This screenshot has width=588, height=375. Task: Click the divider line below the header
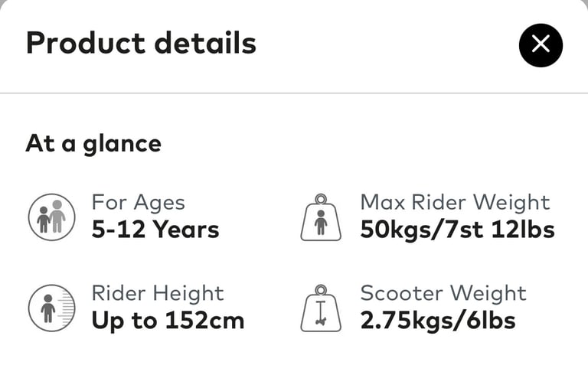(x=294, y=93)
